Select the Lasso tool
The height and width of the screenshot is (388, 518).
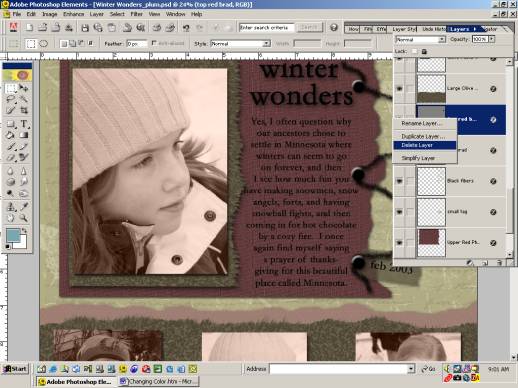point(10,99)
